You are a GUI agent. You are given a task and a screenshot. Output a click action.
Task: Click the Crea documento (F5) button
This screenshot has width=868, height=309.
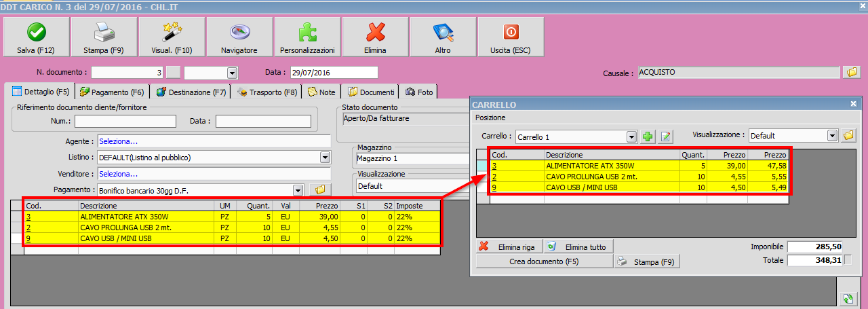(545, 261)
